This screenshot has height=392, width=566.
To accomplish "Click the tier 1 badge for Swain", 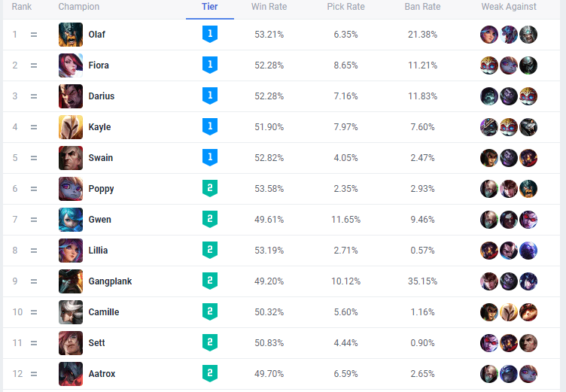I will tap(210, 157).
